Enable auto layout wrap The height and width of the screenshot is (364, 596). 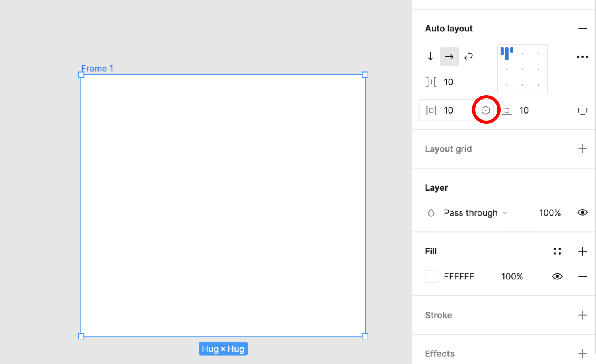(x=468, y=56)
